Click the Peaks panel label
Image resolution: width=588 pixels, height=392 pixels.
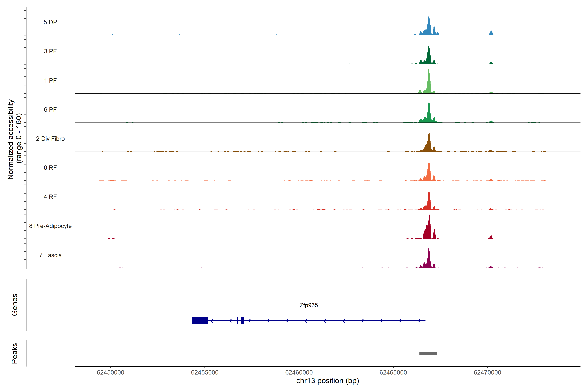point(15,353)
